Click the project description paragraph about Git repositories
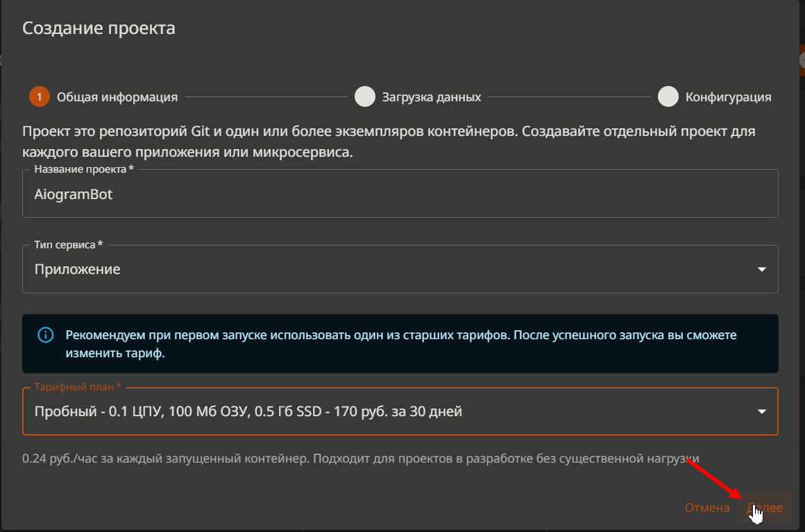 click(400, 139)
